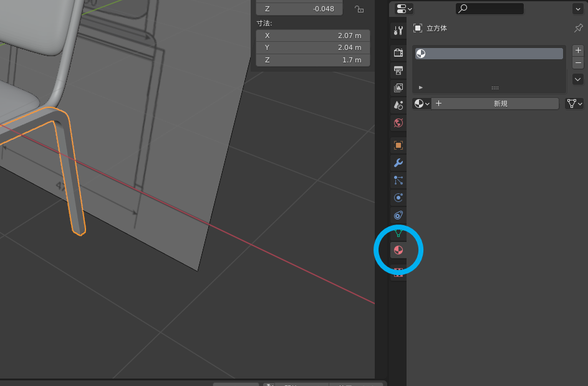Viewport: 588px width, 386px height.
Task: Open the Modifier properties wrench tab
Action: (x=398, y=163)
